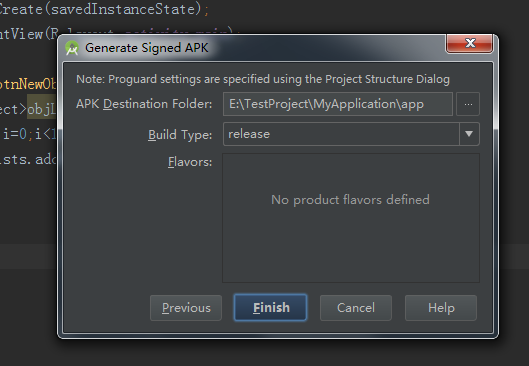
Task: Click the No product flavors defined text
Action: (351, 200)
